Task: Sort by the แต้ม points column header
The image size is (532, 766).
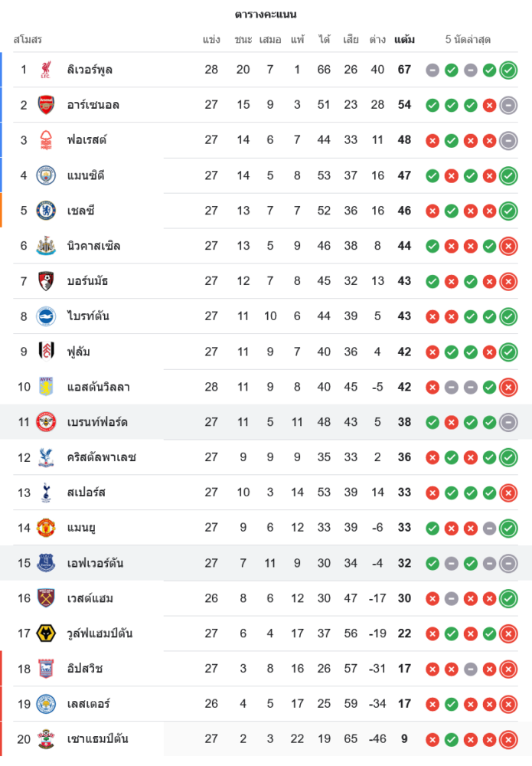Action: pyautogui.click(x=405, y=39)
